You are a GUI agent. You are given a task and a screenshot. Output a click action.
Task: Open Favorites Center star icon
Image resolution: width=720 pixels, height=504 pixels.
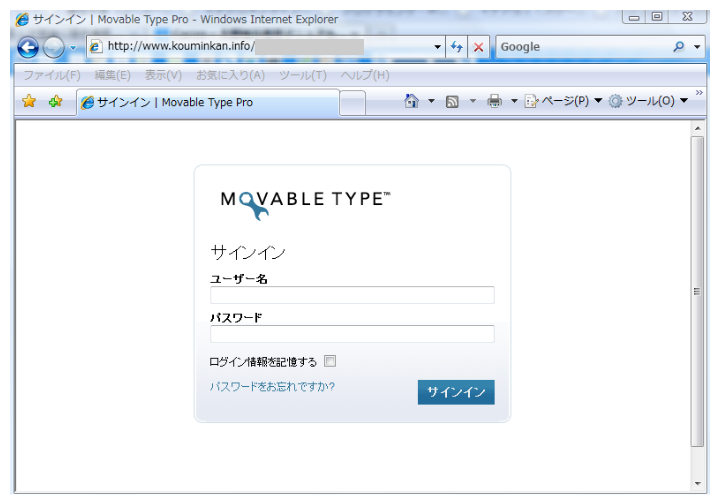point(29,101)
